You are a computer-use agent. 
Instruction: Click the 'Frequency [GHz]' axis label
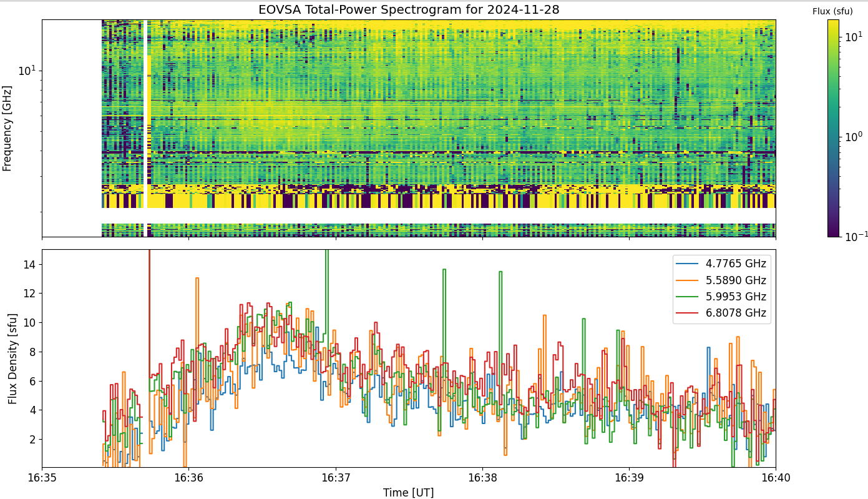[x=7, y=129]
